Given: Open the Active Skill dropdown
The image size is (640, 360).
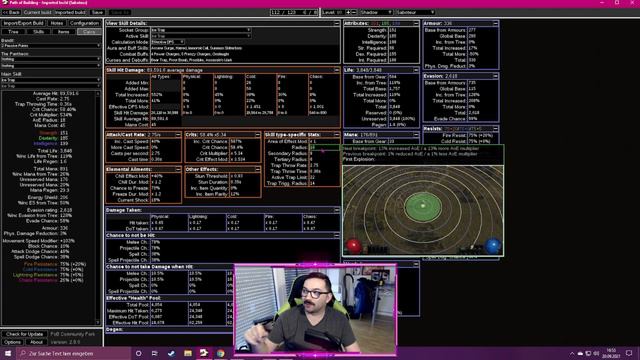Looking at the screenshot, I should pos(200,36).
